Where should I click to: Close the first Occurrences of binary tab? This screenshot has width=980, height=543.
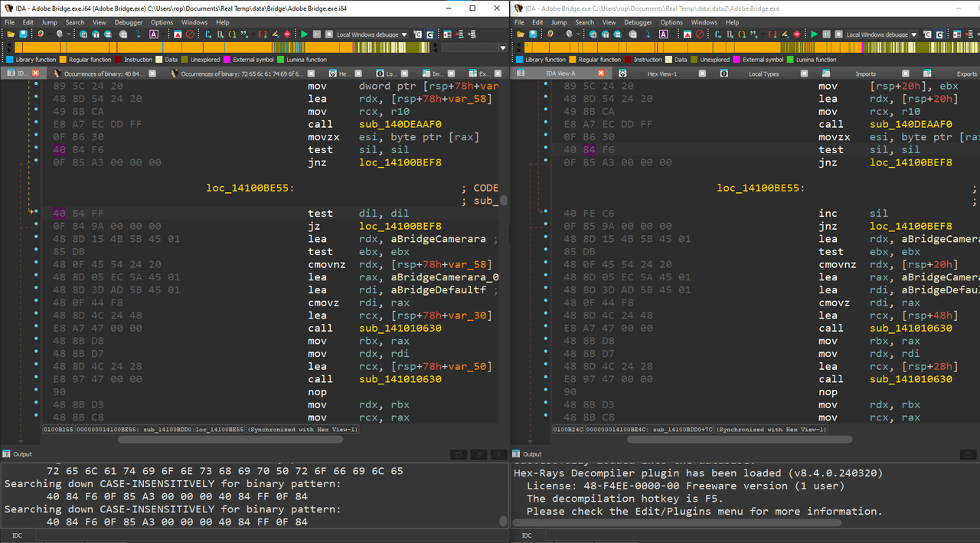pos(152,74)
